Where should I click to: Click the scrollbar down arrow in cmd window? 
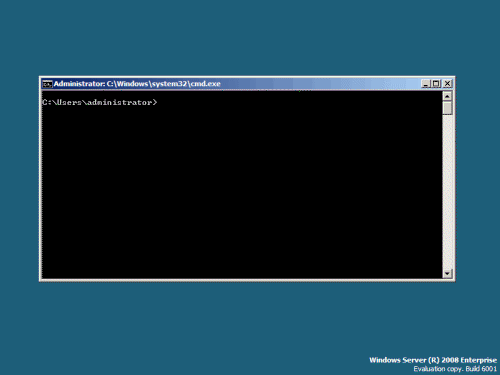tap(447, 274)
